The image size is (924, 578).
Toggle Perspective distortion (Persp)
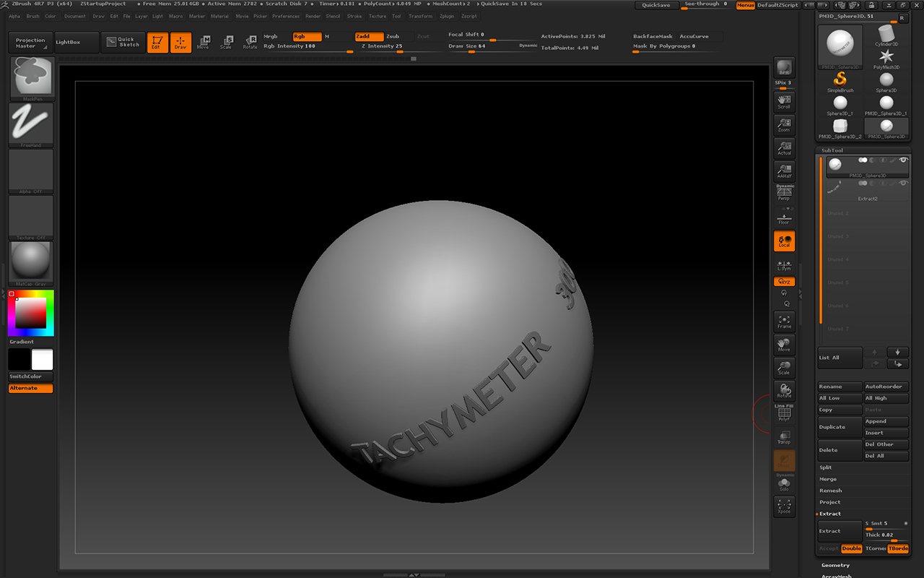[x=784, y=193]
